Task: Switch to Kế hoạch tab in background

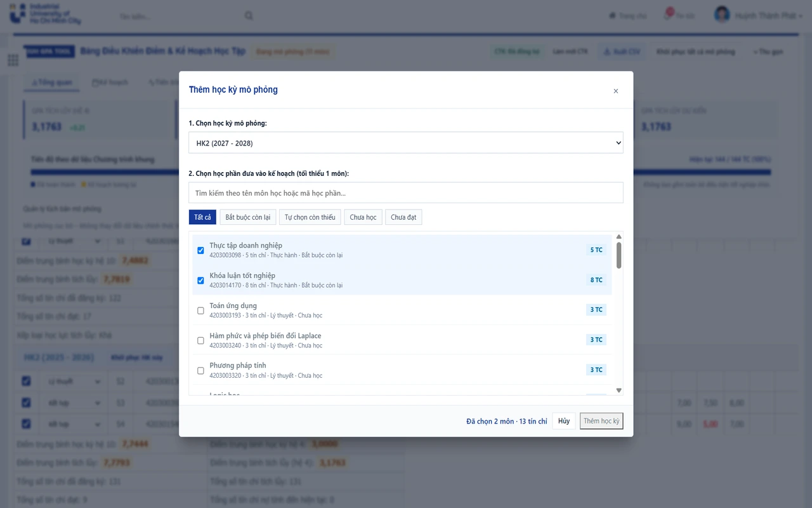Action: point(110,83)
